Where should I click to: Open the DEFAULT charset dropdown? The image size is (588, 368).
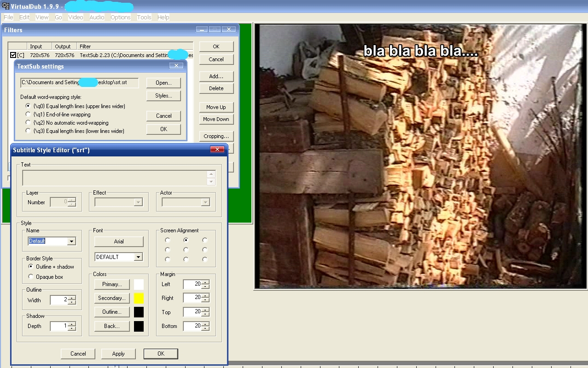(138, 257)
